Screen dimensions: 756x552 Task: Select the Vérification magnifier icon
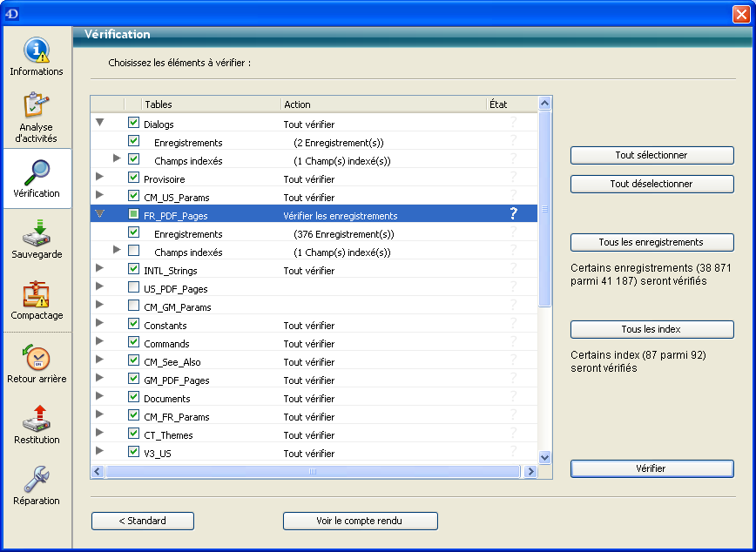pos(37,172)
